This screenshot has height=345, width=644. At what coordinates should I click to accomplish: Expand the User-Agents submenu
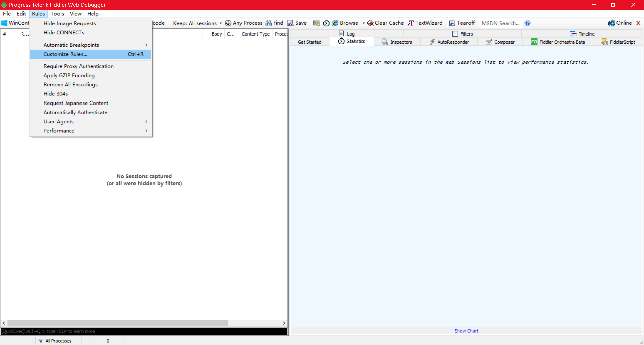[x=91, y=122]
